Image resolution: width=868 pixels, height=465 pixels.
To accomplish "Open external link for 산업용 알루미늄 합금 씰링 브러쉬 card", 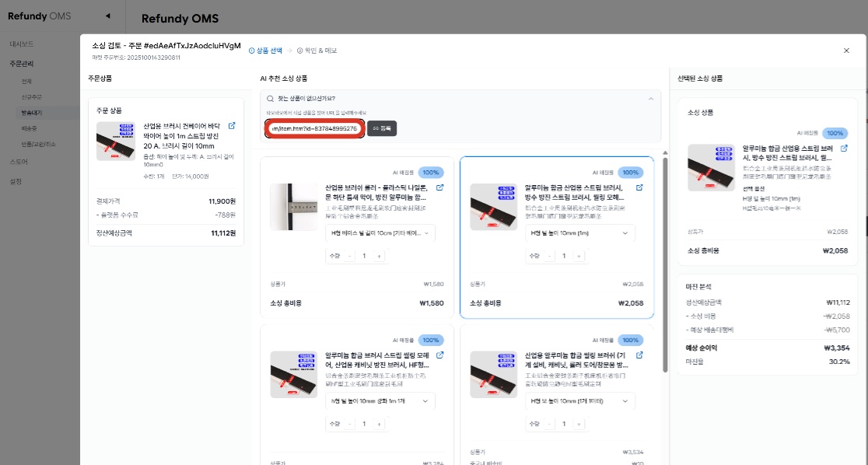I will pyautogui.click(x=639, y=355).
